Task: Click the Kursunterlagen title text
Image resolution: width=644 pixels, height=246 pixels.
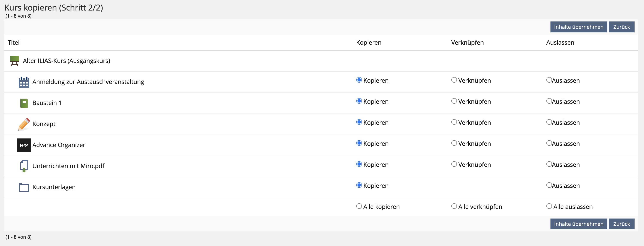Action: (x=54, y=187)
